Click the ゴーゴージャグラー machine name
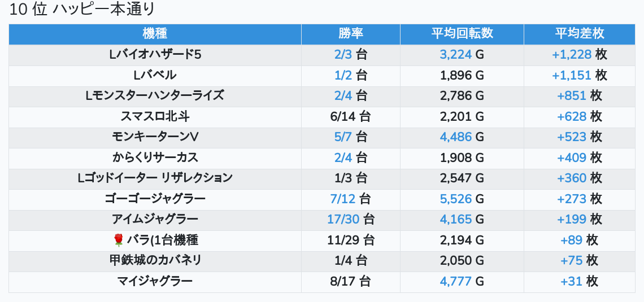The height and width of the screenshot is (302, 644). (155, 199)
